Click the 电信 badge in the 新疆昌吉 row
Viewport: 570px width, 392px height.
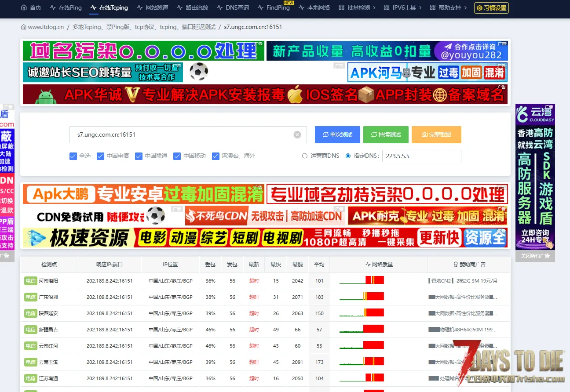coord(30,330)
